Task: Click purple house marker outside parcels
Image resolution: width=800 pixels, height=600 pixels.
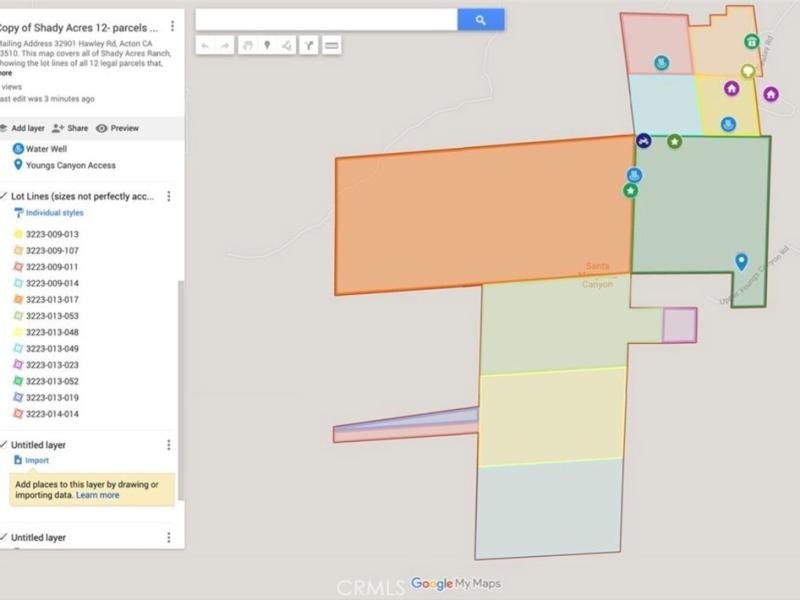Action: coord(771,94)
